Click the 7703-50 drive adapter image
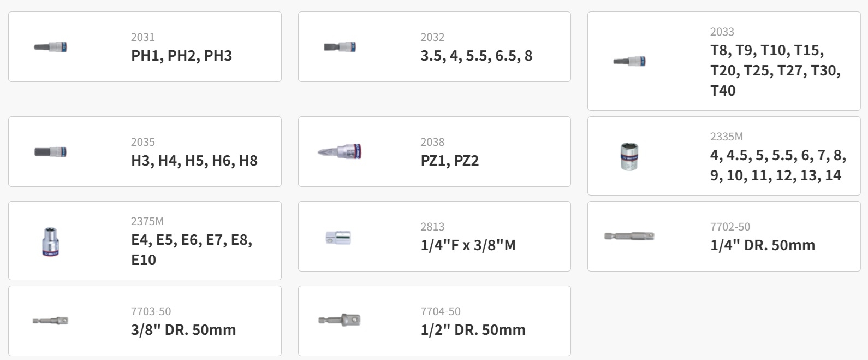 [x=50, y=321]
